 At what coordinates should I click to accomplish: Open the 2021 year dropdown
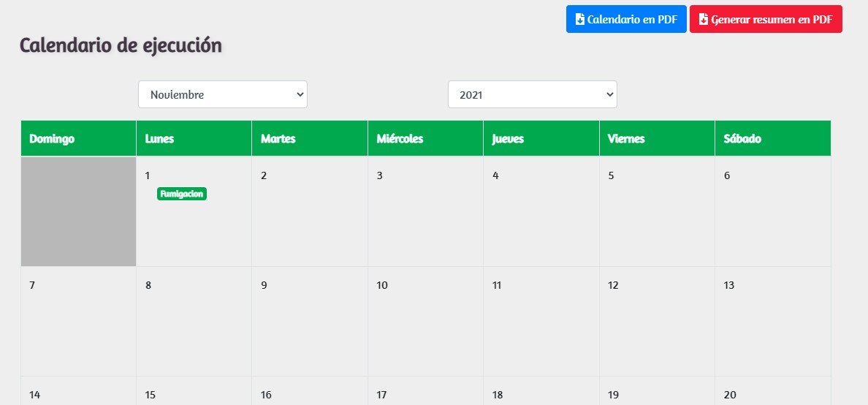(x=533, y=94)
